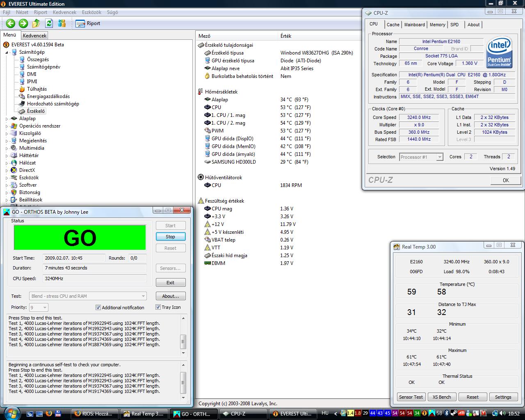
Task: Click About... in the ORTHOS window
Action: [170, 296]
